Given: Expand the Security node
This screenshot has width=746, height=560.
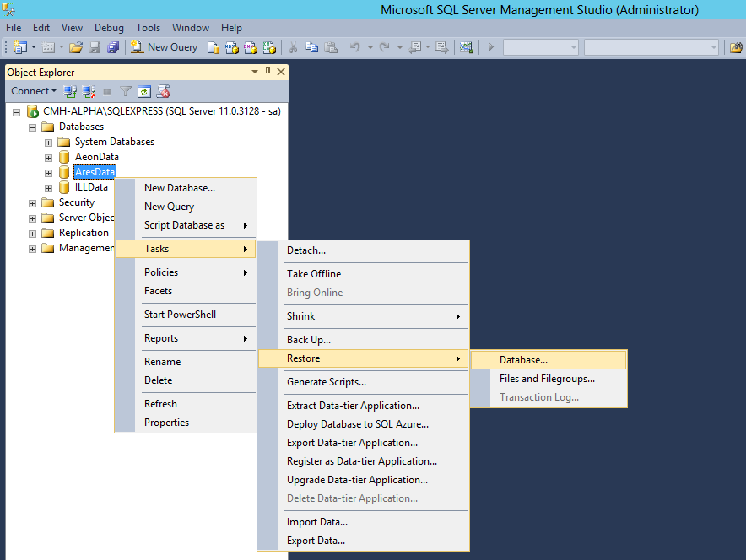Looking at the screenshot, I should (x=32, y=202).
